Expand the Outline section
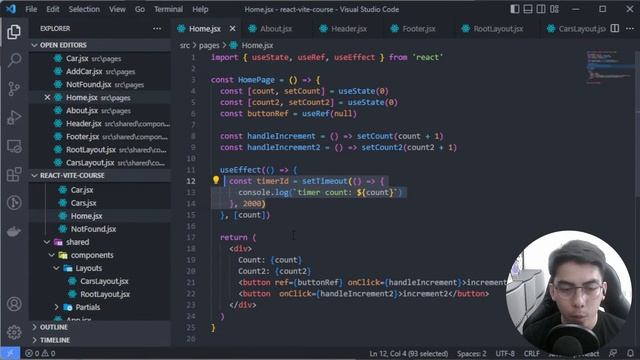 click(x=99, y=327)
